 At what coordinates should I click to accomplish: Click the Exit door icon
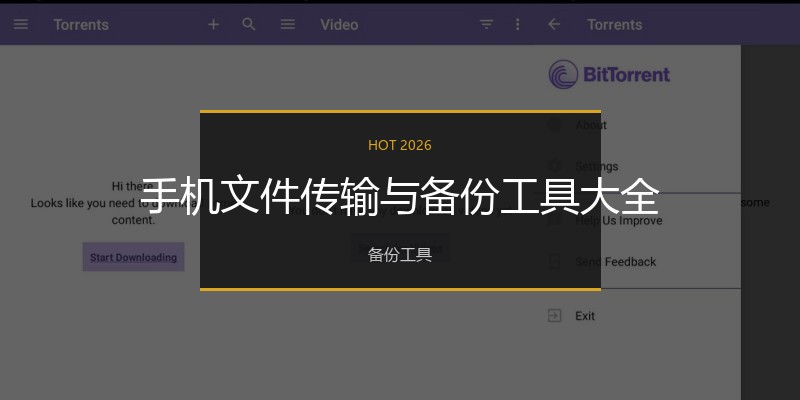tap(554, 316)
